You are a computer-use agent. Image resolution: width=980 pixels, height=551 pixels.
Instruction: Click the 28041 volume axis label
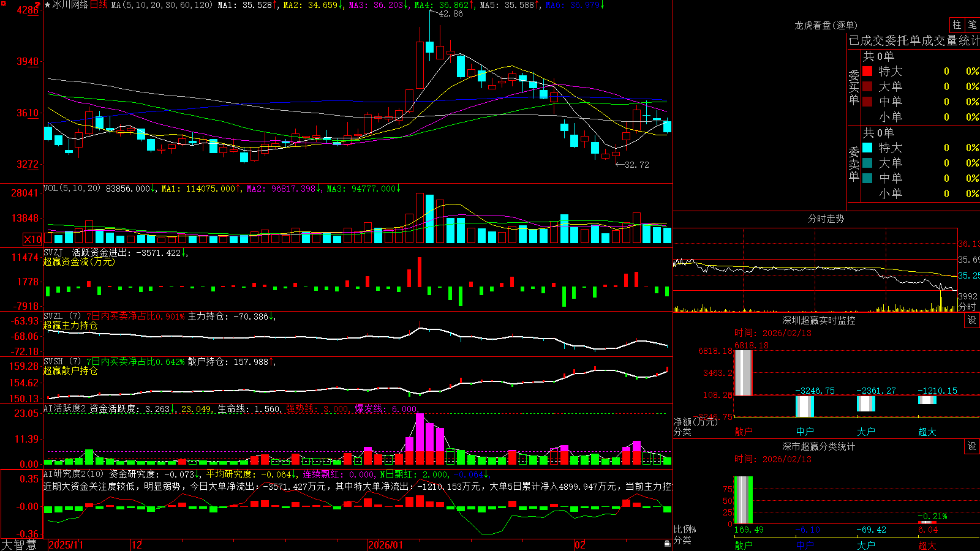24,193
